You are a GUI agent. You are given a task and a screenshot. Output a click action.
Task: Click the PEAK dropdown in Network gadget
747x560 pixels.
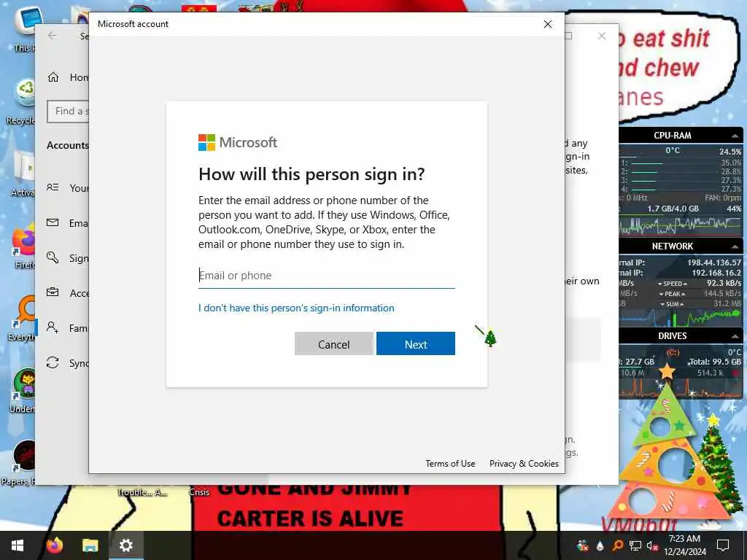(672, 294)
